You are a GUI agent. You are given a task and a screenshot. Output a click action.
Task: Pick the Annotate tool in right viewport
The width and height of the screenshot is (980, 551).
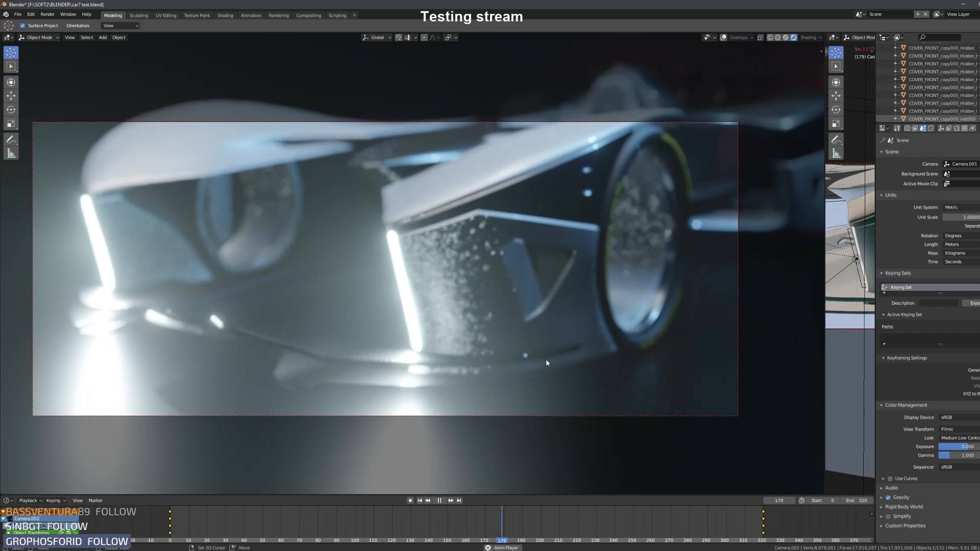click(836, 140)
